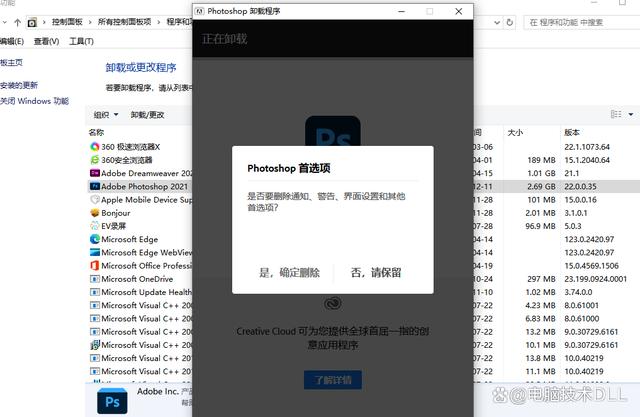Select the Bonjour program entry

(x=116, y=213)
